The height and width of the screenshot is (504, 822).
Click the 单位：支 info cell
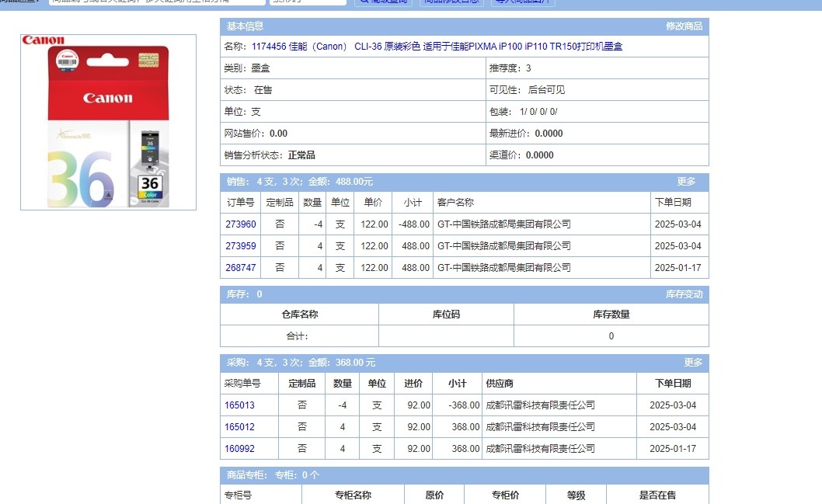coord(353,112)
